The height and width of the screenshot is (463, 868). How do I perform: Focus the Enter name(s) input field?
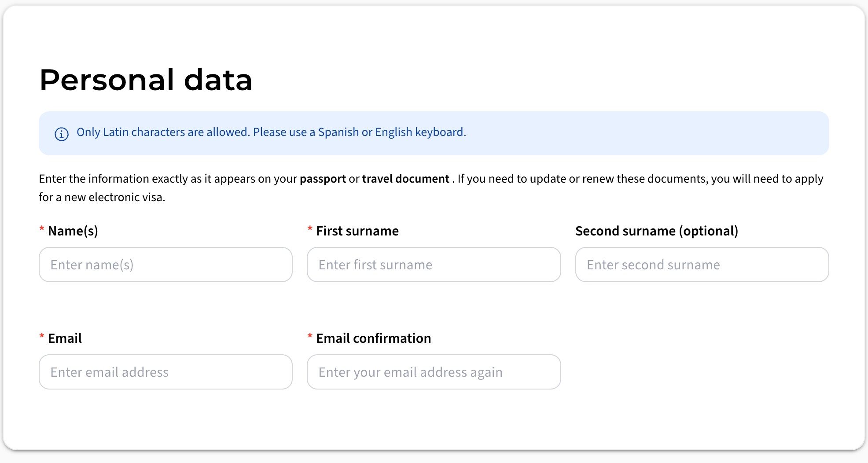(166, 265)
